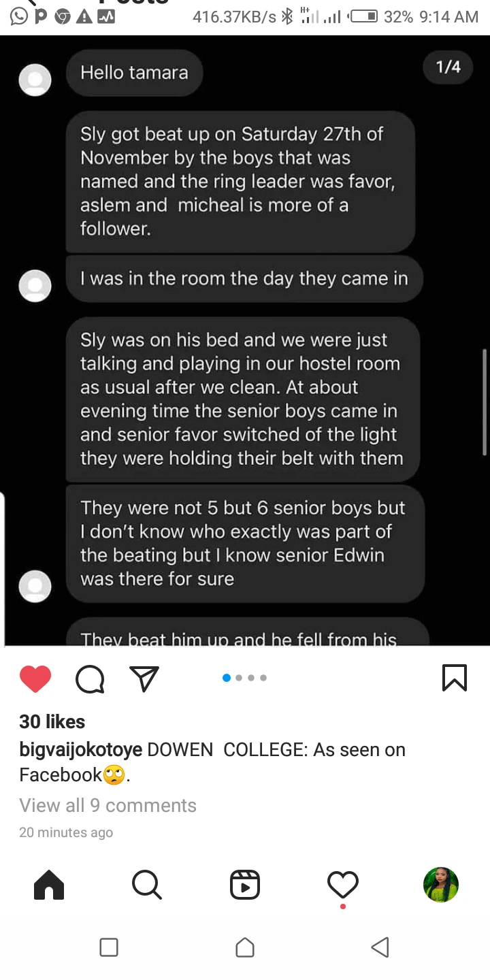Open comments with speech bubble icon
The height and width of the screenshot is (980, 490).
pyautogui.click(x=90, y=679)
